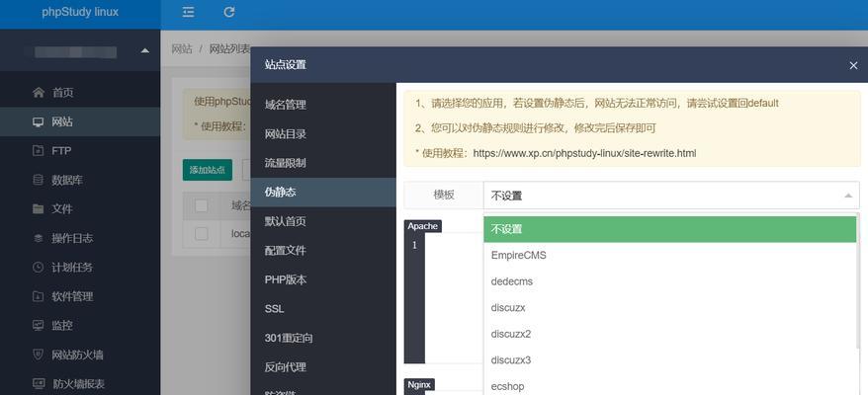Click the clock icon beside 计划任务
The image size is (868, 395).
[x=39, y=268]
